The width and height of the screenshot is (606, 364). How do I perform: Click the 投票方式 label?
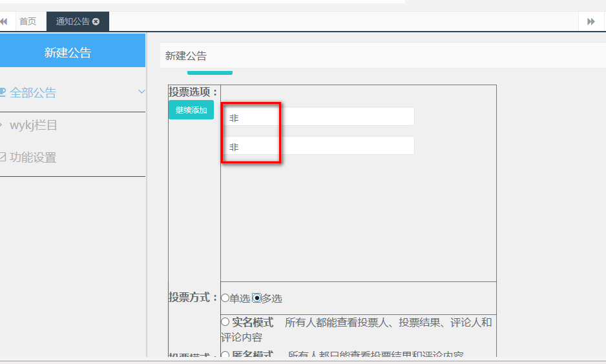(x=193, y=298)
